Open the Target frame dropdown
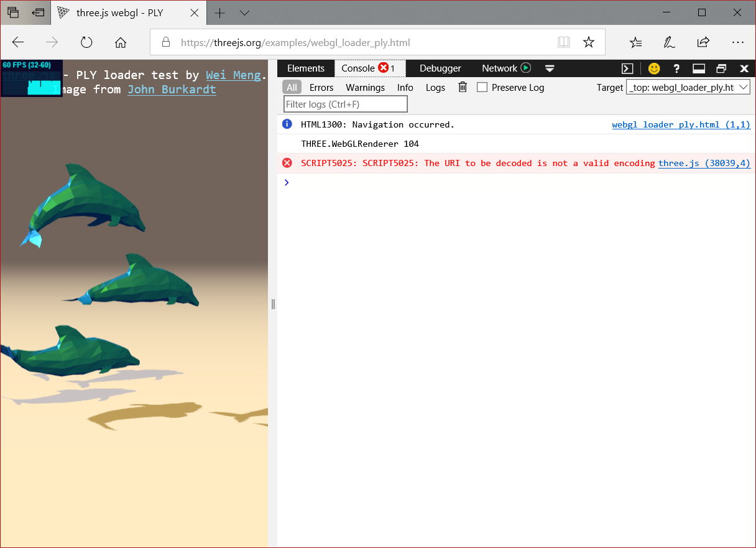 point(688,87)
